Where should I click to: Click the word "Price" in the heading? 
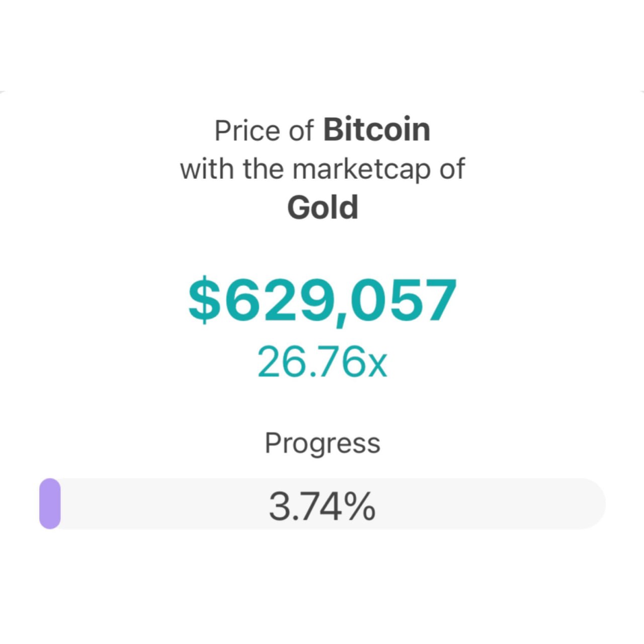pyautogui.click(x=247, y=131)
